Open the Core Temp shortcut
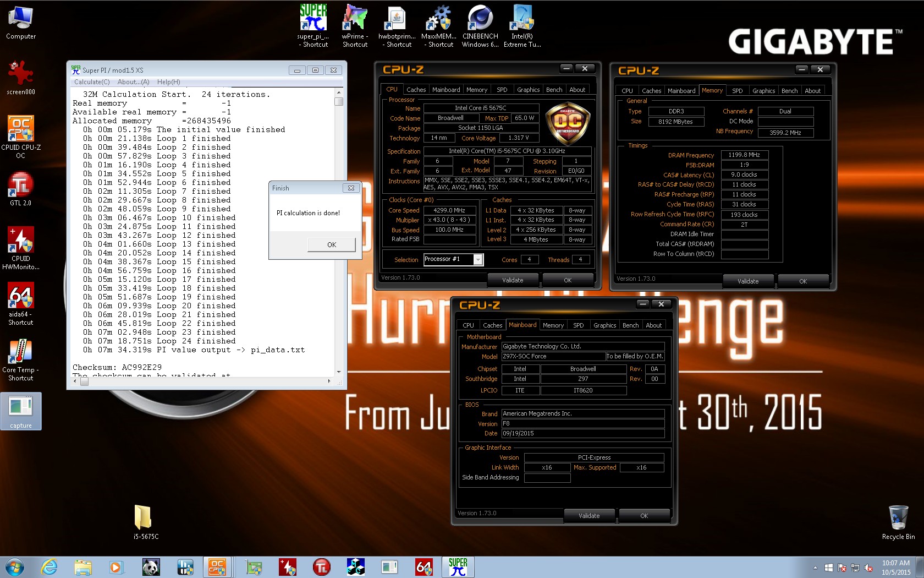 coord(21,359)
